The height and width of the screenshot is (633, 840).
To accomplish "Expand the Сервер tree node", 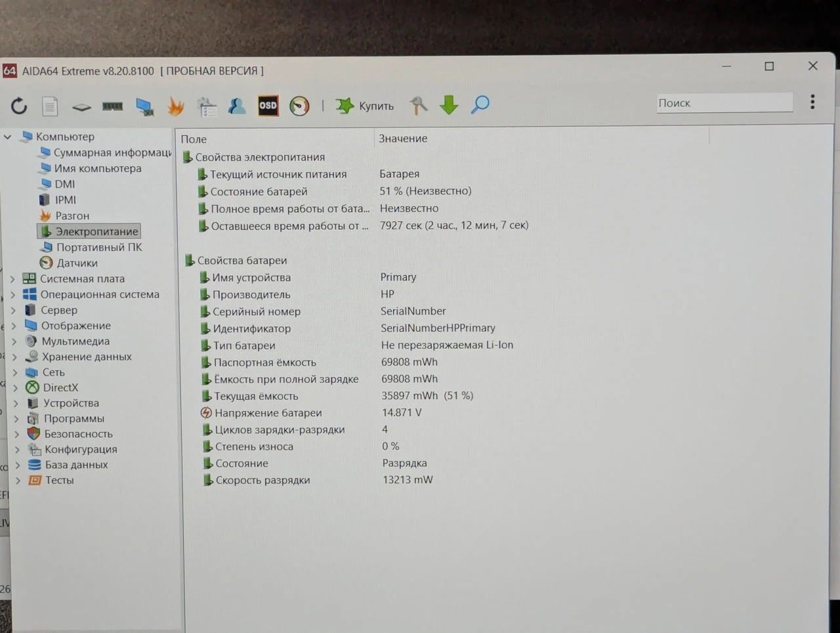I will (x=13, y=310).
